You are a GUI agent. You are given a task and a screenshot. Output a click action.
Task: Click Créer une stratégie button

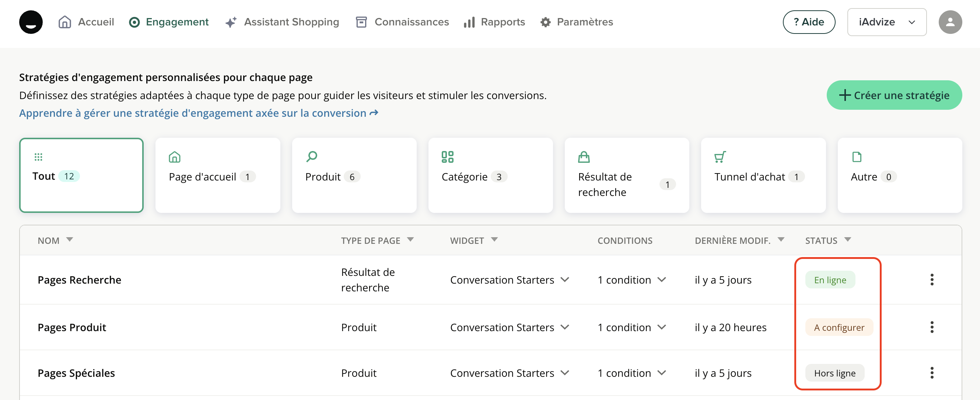894,95
